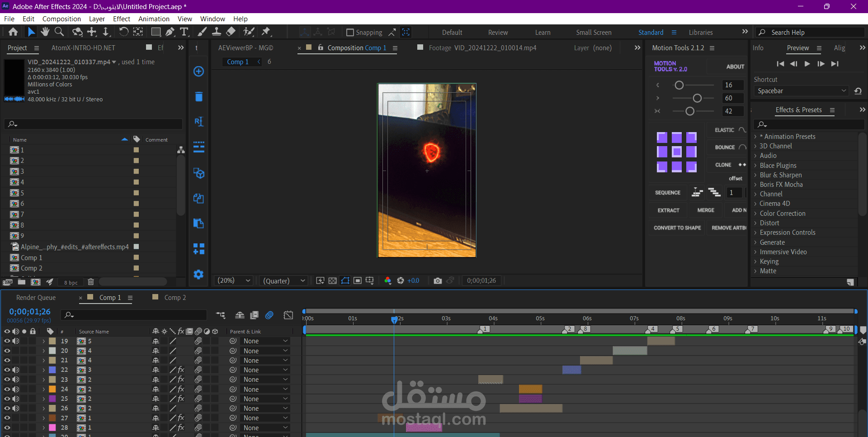Select the Eraser tool
Screen dimensions: 868x437
click(x=231, y=32)
